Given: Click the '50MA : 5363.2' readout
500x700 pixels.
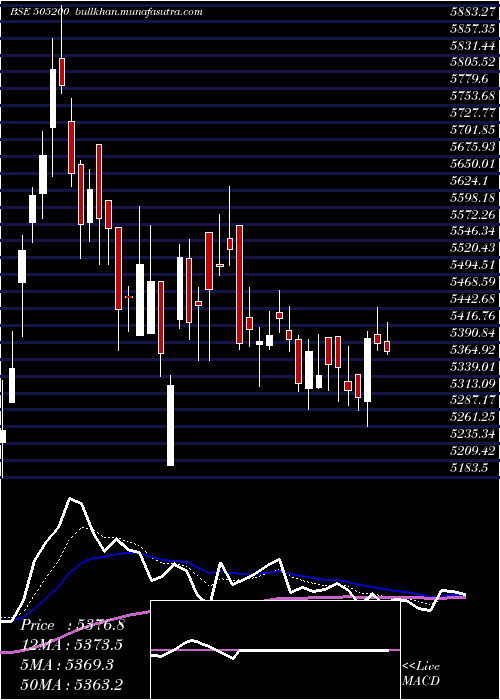Looking at the screenshot, I should coord(72,684).
